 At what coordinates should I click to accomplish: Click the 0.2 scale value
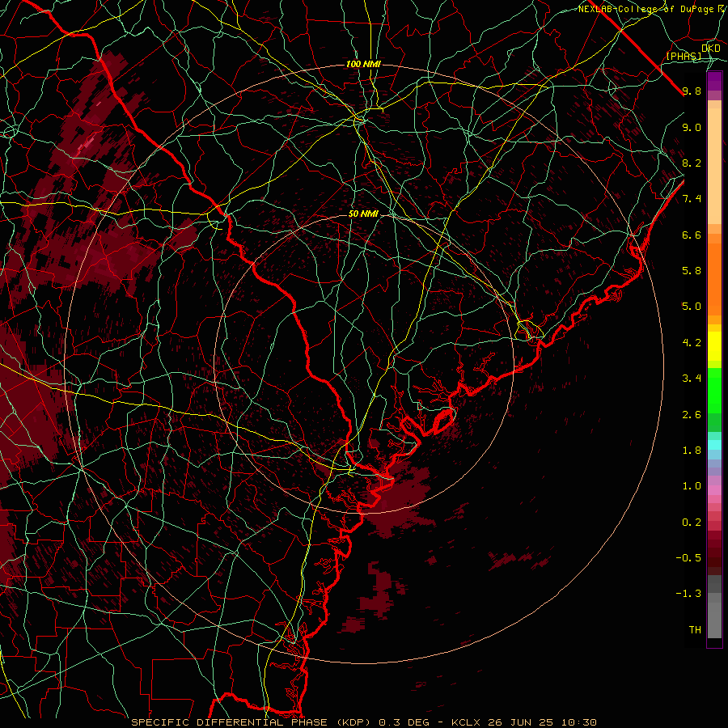pyautogui.click(x=692, y=523)
